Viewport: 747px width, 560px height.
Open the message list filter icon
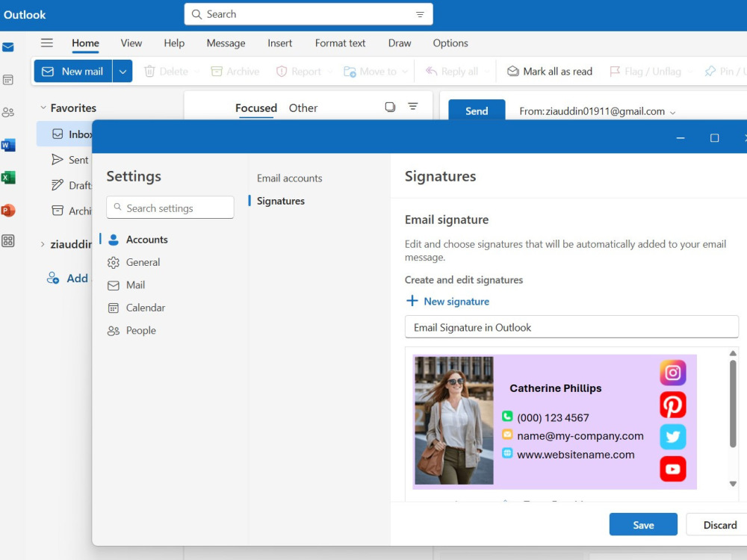(413, 107)
